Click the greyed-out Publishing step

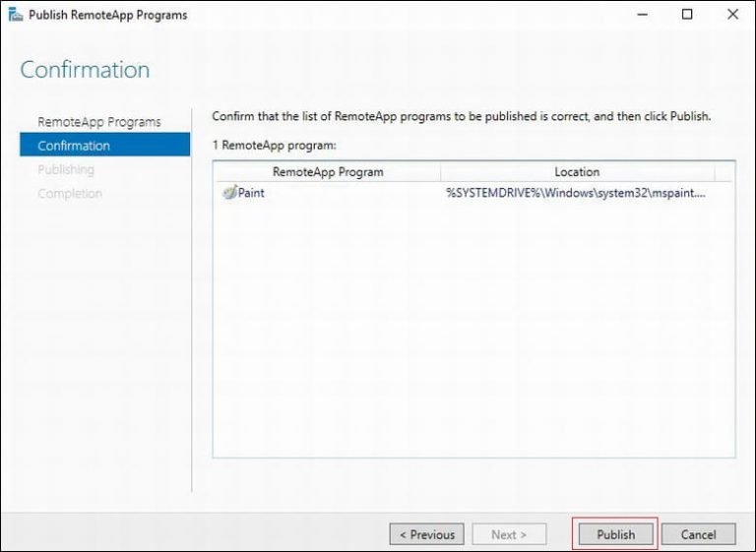point(66,169)
